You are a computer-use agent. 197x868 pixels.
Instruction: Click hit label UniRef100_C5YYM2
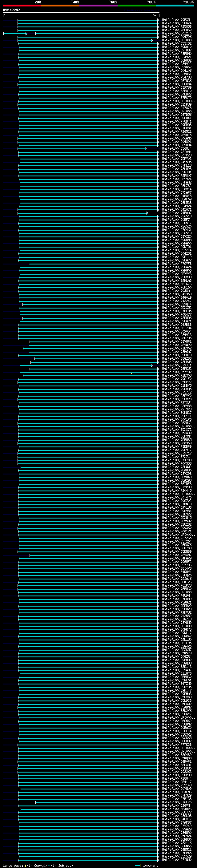[x=176, y=372]
